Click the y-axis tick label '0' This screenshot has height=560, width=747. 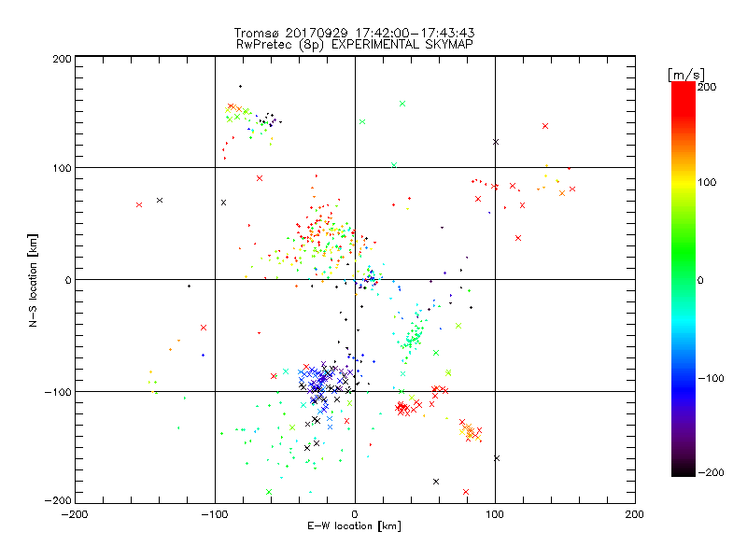pyautogui.click(x=68, y=280)
